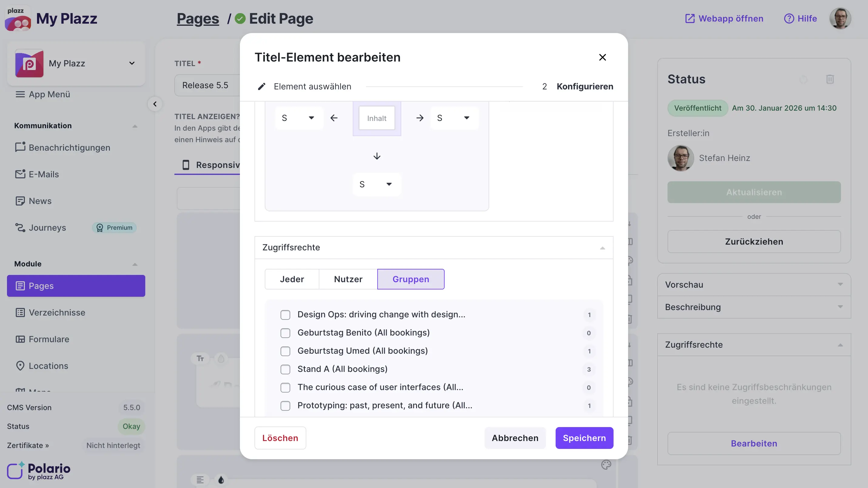
Task: Open Benachrichtigungen in the sidebar
Action: [x=69, y=148]
